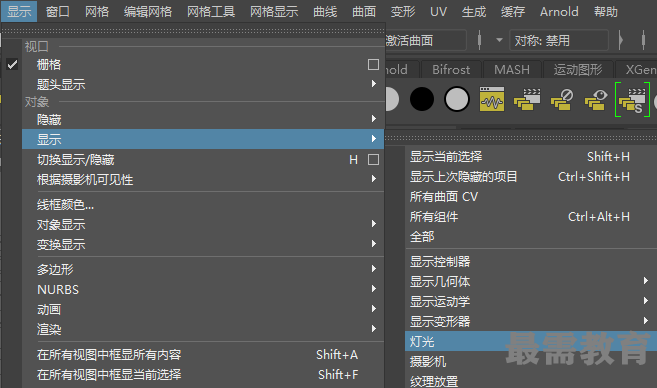
Task: Click the render layers icon with prohibit symbol
Action: coord(562,99)
